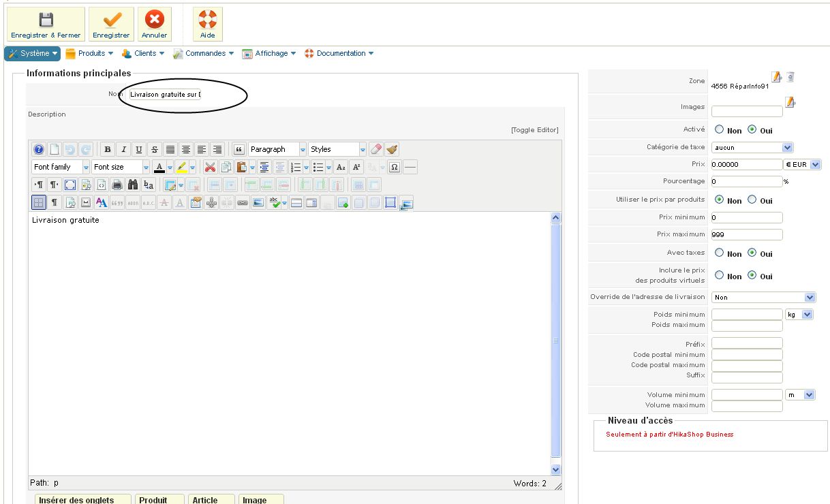Remove formatting with eraser icon

pyautogui.click(x=376, y=149)
